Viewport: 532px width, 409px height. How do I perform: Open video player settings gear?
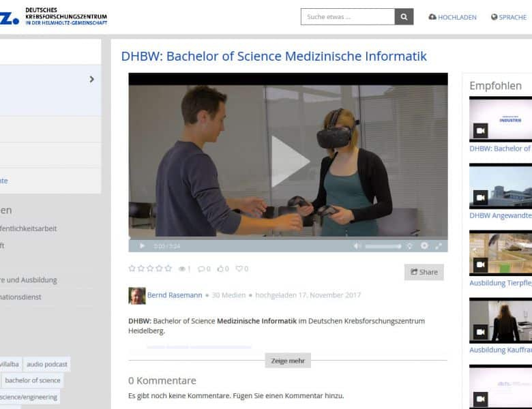pyautogui.click(x=424, y=245)
